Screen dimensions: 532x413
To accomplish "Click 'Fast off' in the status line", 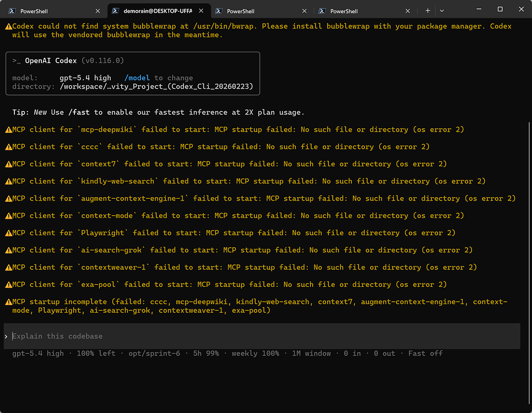I will point(426,354).
